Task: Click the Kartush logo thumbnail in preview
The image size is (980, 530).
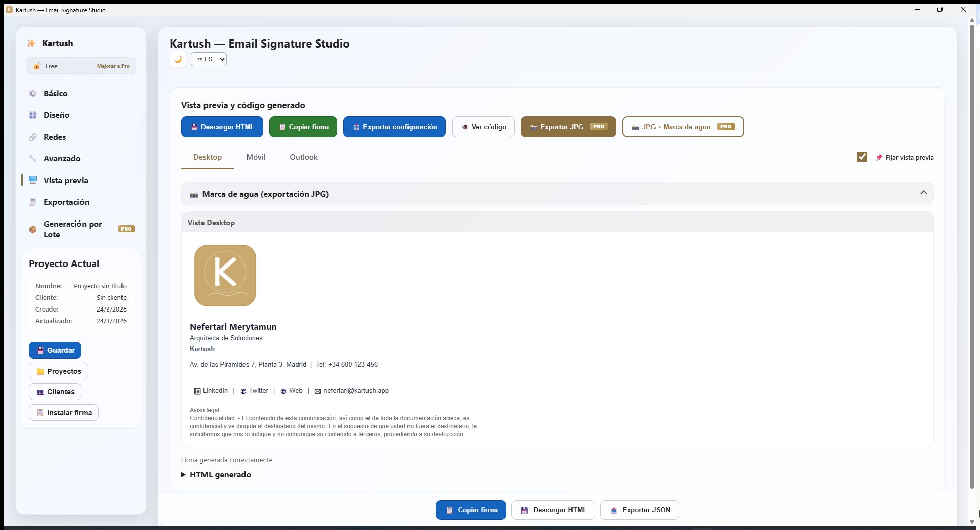Action: (x=225, y=276)
